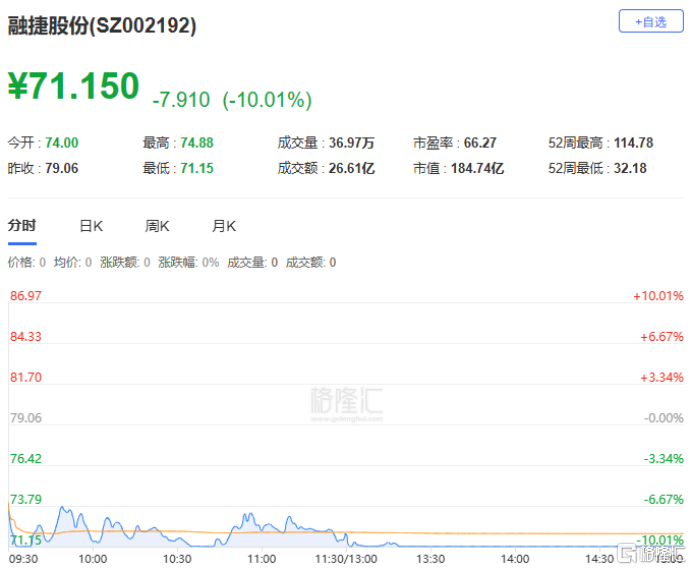Click the market cap value 184.74亿
Viewport: 692px width, 570px height.
(x=478, y=168)
